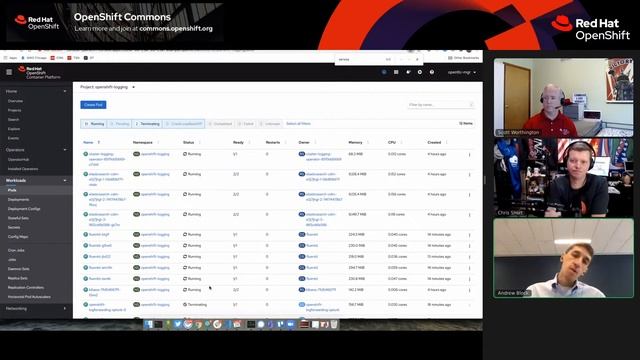This screenshot has width=640, height=360.
Task: Collapse the Home navigation section
Action: point(36,91)
